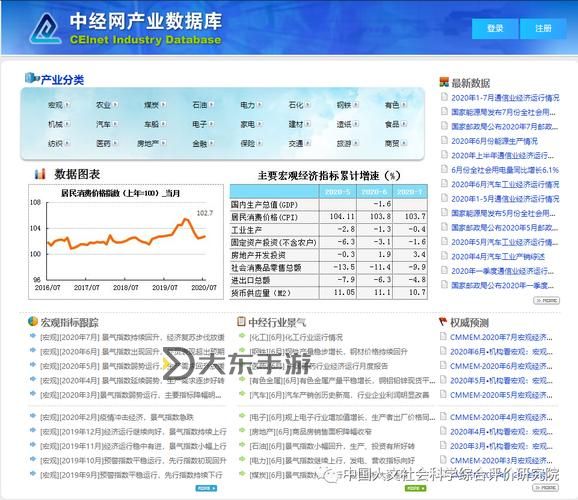The height and width of the screenshot is (500, 578).
Task: Click document icon beside 2020年4月汽车工业产销综述
Action: click(x=444, y=256)
